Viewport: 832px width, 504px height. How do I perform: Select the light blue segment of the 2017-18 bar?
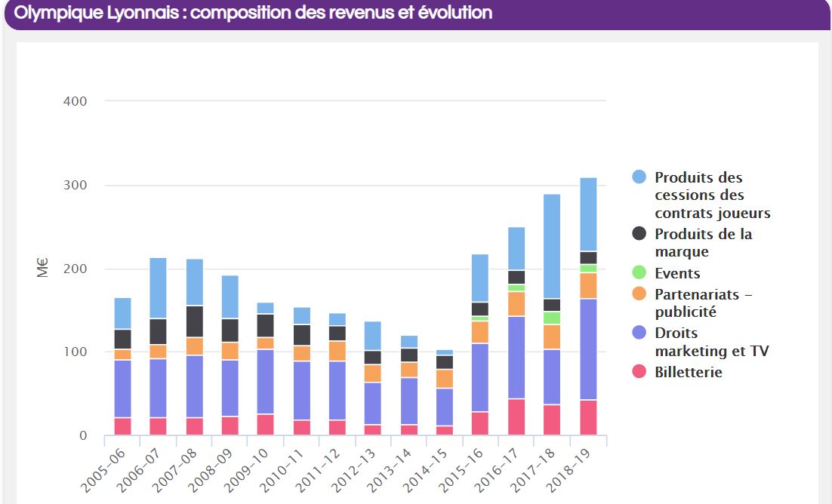[x=552, y=246]
